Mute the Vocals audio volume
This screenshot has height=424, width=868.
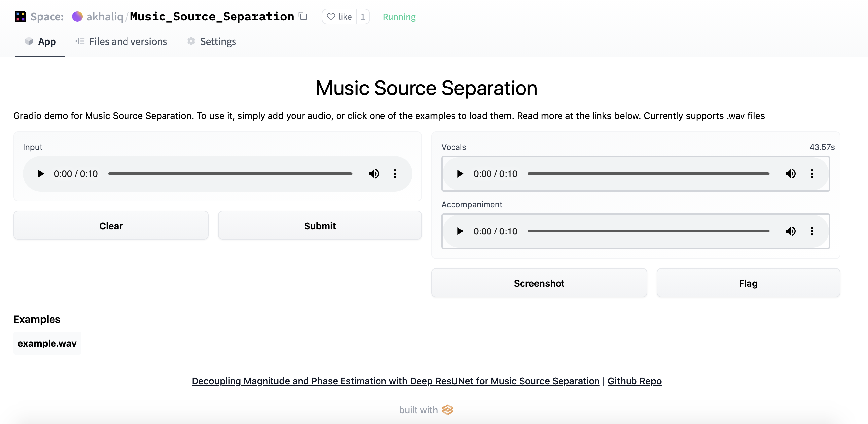(791, 174)
